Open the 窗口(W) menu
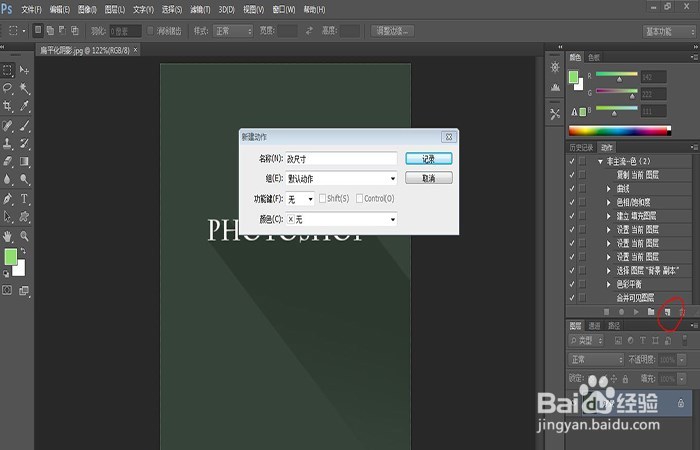 tap(284, 9)
